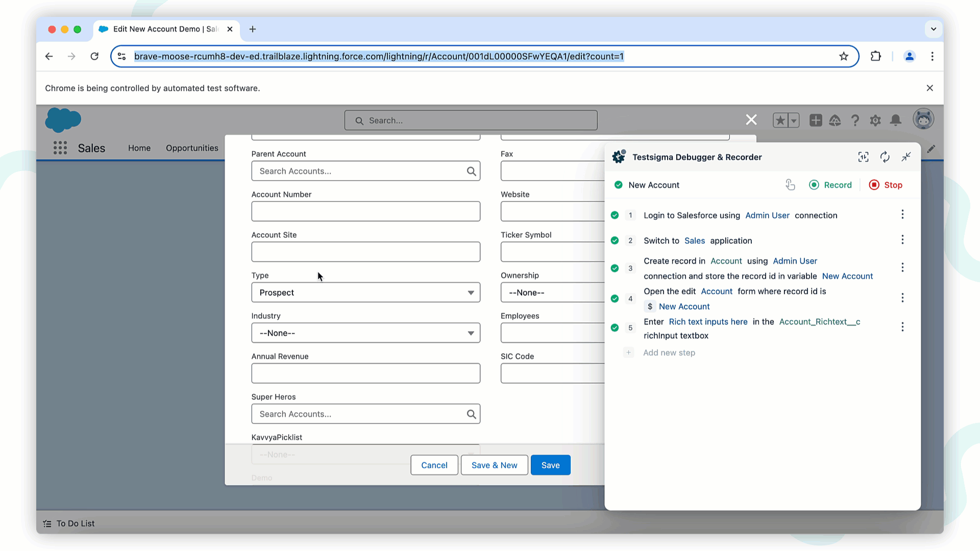The height and width of the screenshot is (551, 980).
Task: Open the Favorites star icon
Action: pos(780,120)
